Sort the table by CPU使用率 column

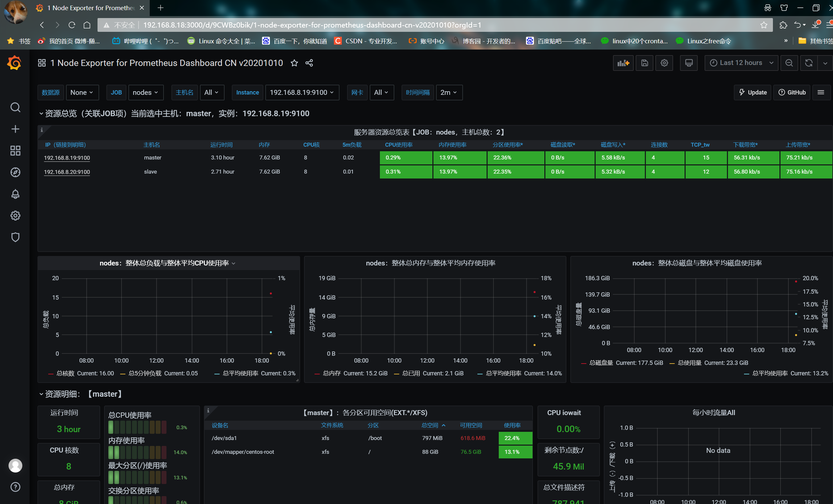coord(399,145)
